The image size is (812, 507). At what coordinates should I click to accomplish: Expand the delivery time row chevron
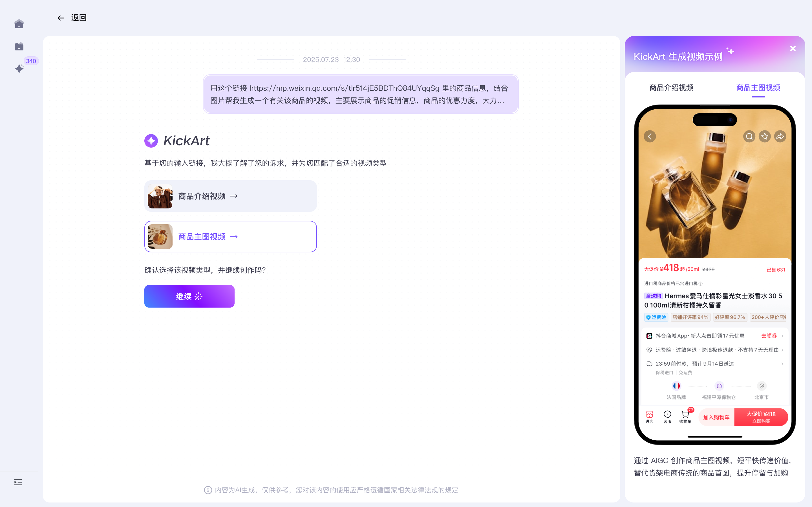pyautogui.click(x=782, y=364)
